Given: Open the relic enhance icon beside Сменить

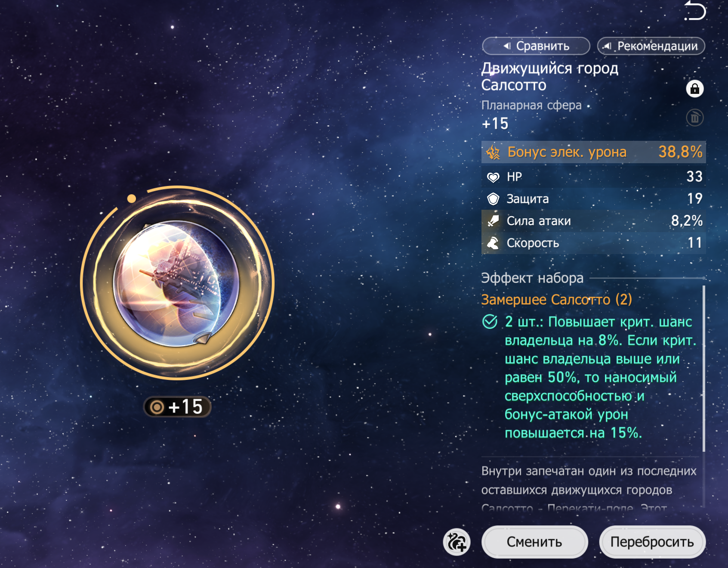Looking at the screenshot, I should point(457,542).
